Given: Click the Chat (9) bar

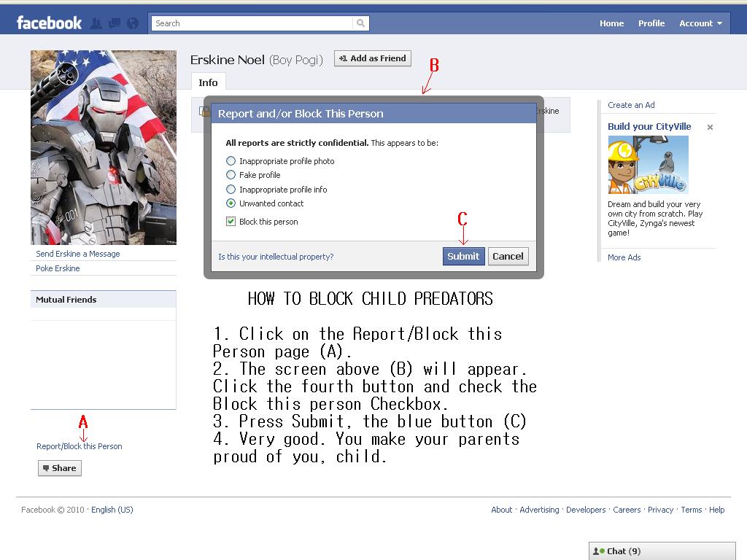Looking at the screenshot, I should [x=662, y=551].
